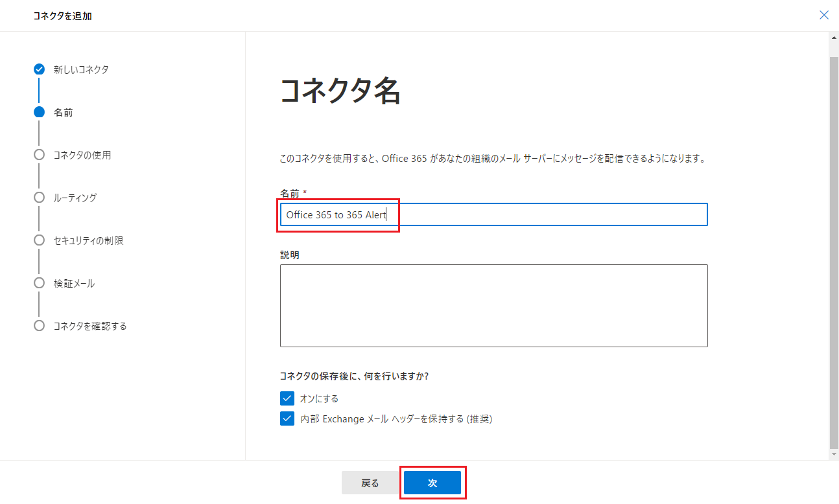Click the コネクタを確認する step circle
This screenshot has width=839, height=504.
point(39,326)
